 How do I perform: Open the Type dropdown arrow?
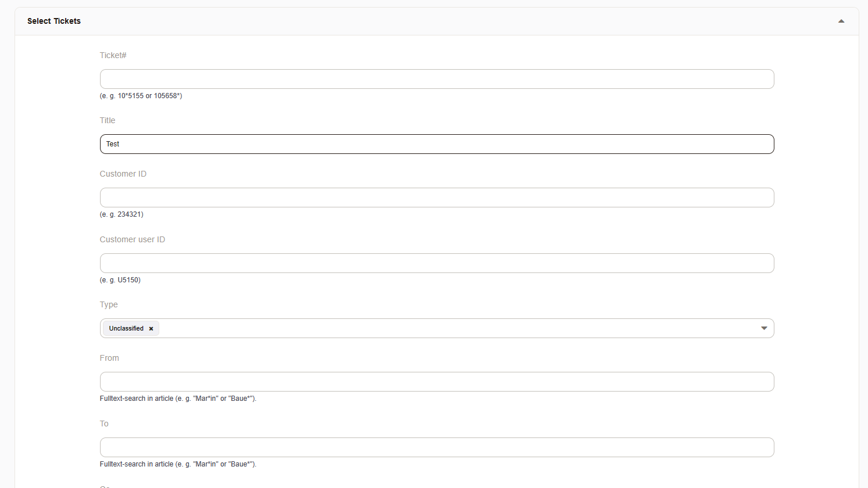click(x=764, y=328)
